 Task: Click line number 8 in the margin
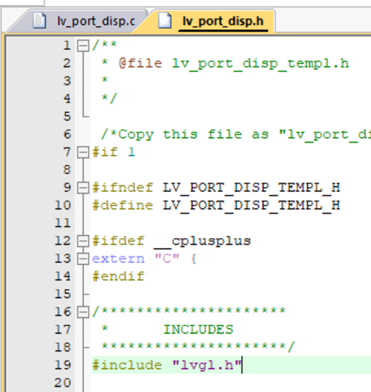click(x=67, y=170)
